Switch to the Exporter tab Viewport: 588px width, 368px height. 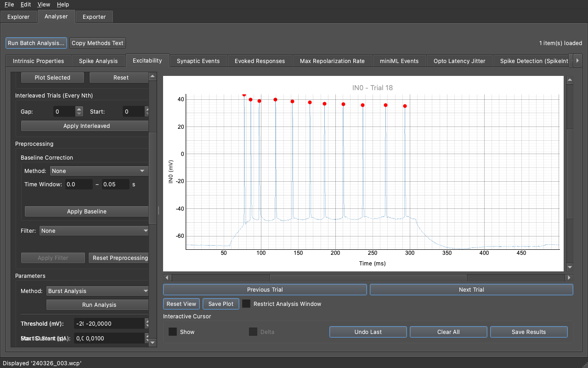pos(94,17)
